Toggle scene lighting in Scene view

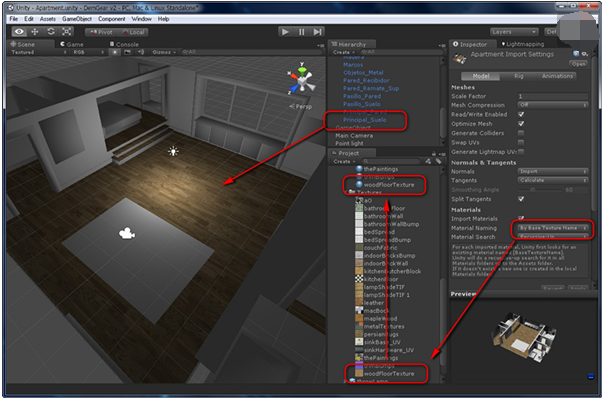point(115,52)
